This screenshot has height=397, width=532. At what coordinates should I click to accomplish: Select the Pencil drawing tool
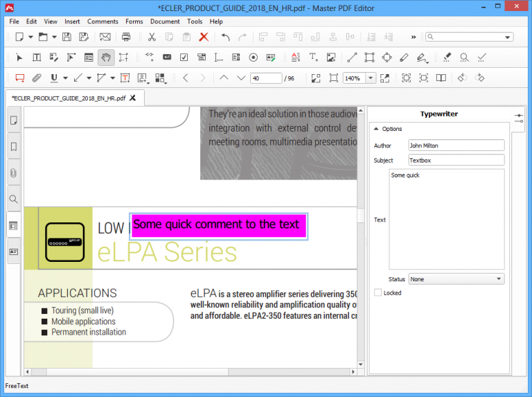tap(404, 58)
